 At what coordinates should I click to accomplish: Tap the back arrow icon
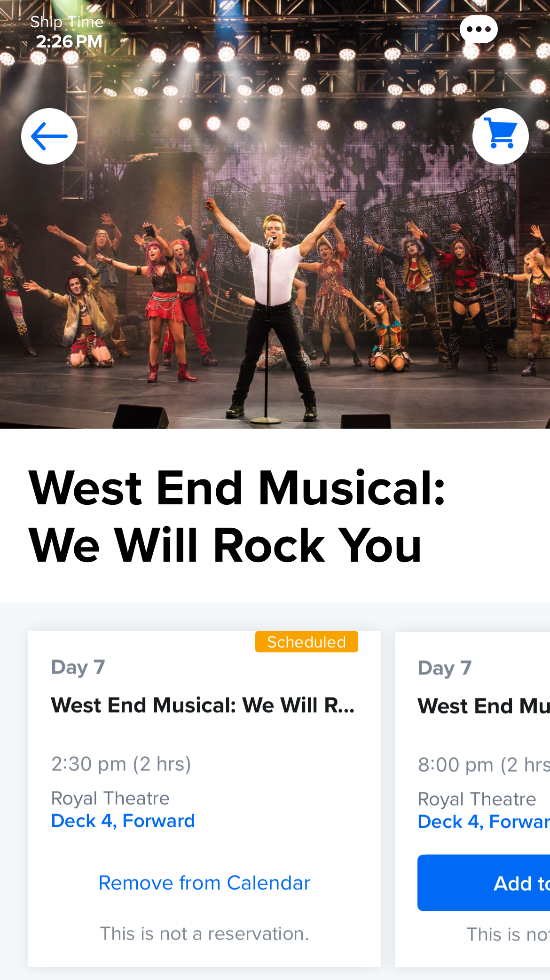tap(49, 136)
